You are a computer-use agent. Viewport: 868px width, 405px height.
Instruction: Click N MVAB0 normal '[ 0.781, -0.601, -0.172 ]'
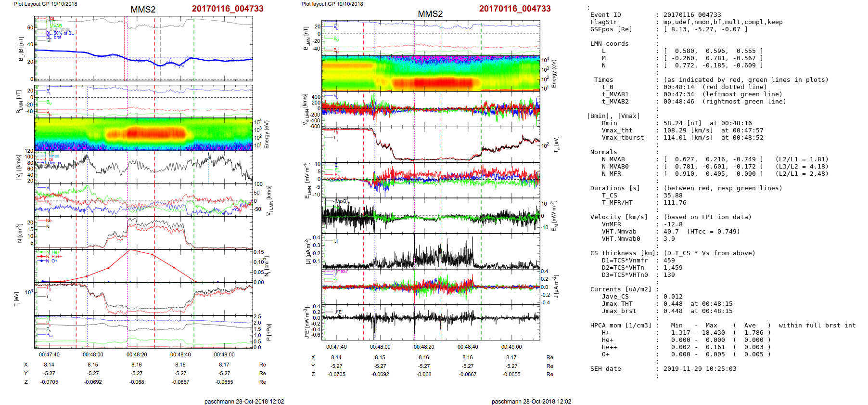click(x=714, y=167)
